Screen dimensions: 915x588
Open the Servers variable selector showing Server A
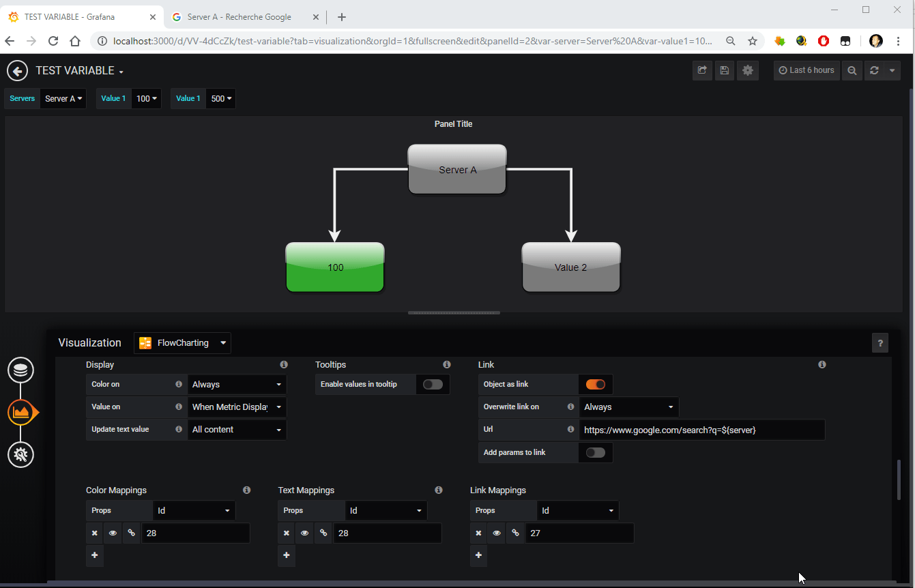pyautogui.click(x=63, y=98)
